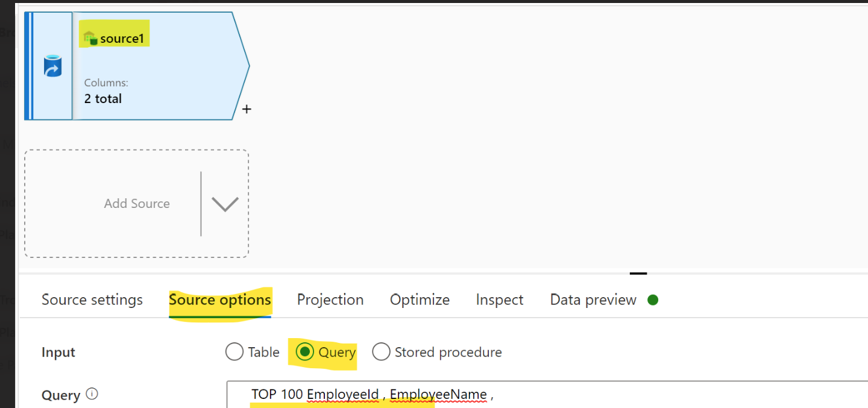The image size is (868, 408).
Task: Open the Projection tab
Action: click(x=330, y=299)
